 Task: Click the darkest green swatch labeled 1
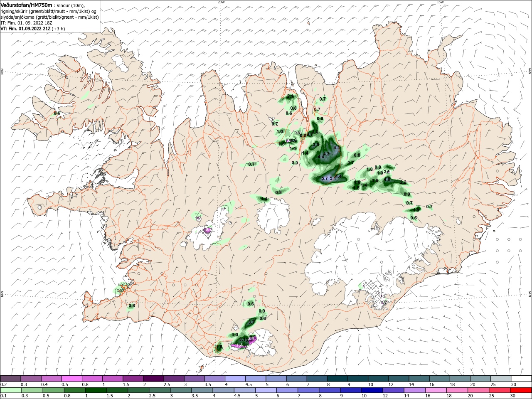96,390
